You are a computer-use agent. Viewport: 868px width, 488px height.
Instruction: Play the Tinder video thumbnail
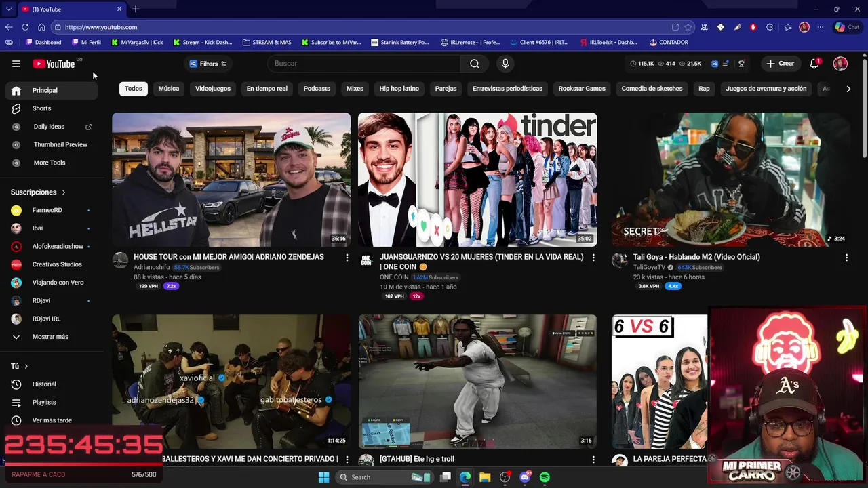477,180
